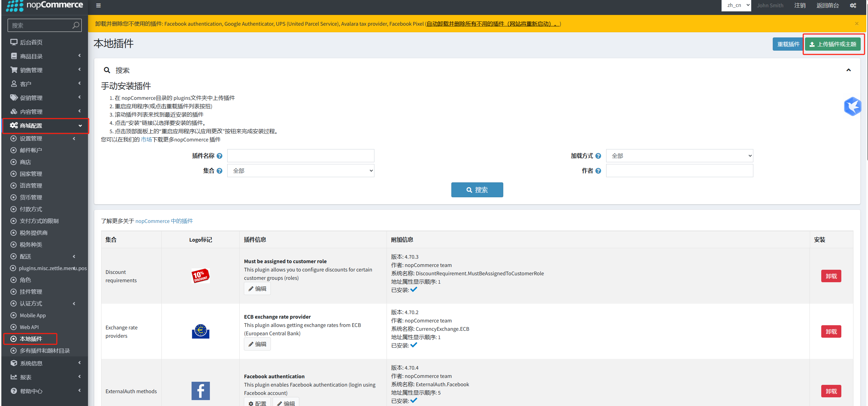This screenshot has width=868, height=406.
Task: Expand the 商品目录 sidebar menu
Action: pyautogui.click(x=45, y=56)
